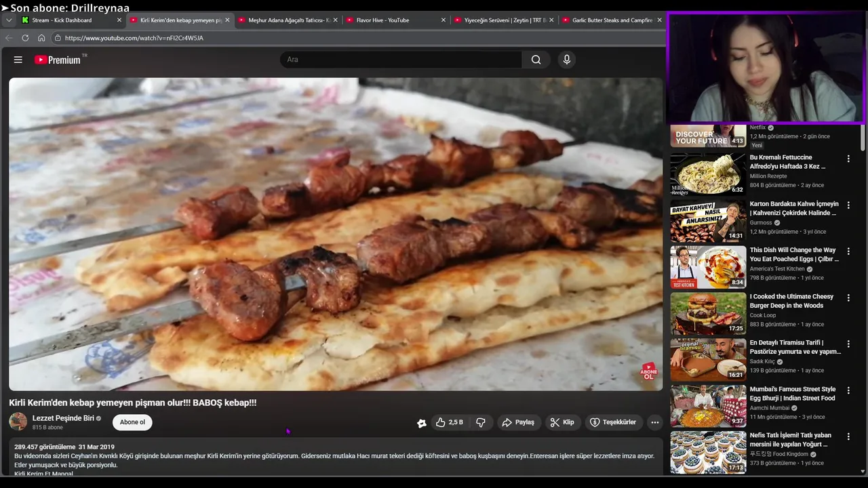This screenshot has height=488, width=868.
Task: Click the main kebab video player
Action: point(336,234)
